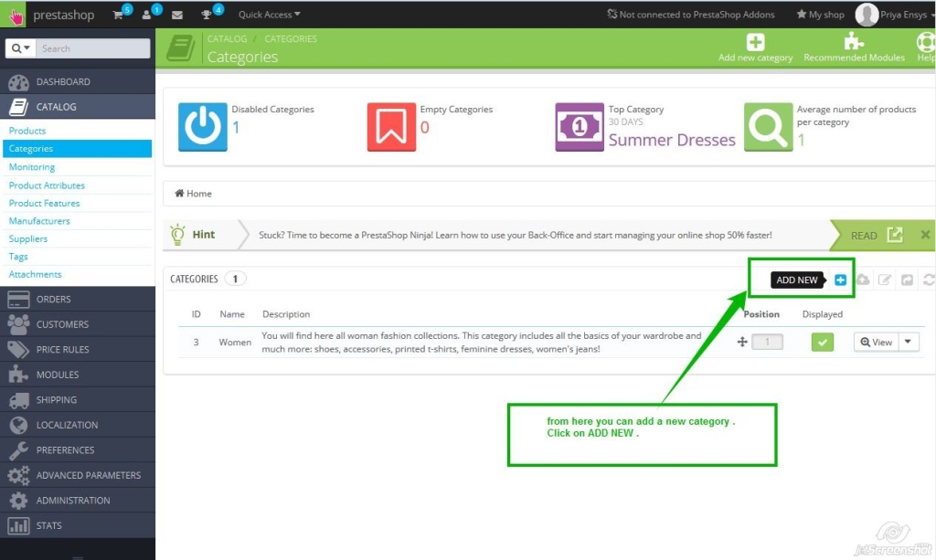Open Recommended Modules
This screenshot has width=936, height=560.
[854, 48]
